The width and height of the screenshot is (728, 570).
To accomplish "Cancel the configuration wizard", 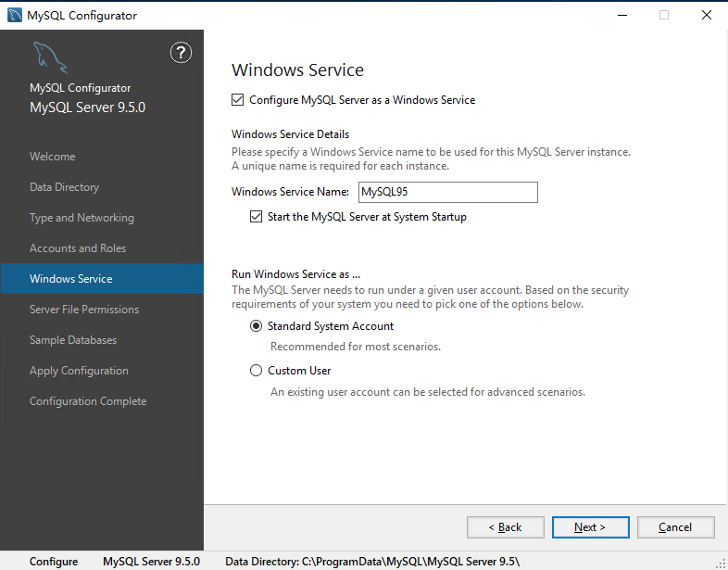I will click(675, 527).
